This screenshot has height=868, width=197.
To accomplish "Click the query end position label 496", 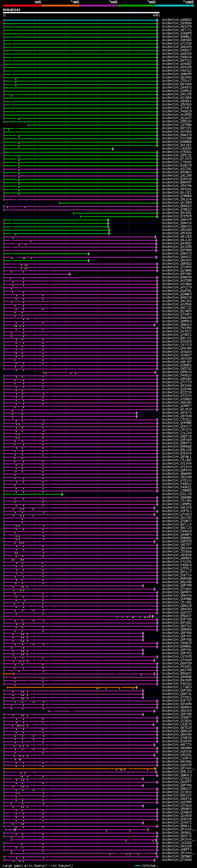I will (155, 15).
